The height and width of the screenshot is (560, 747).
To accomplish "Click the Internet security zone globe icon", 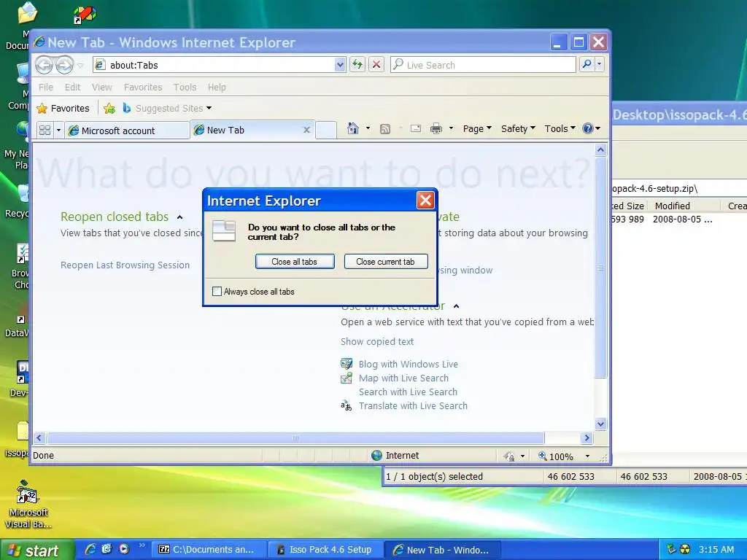I will tap(377, 456).
